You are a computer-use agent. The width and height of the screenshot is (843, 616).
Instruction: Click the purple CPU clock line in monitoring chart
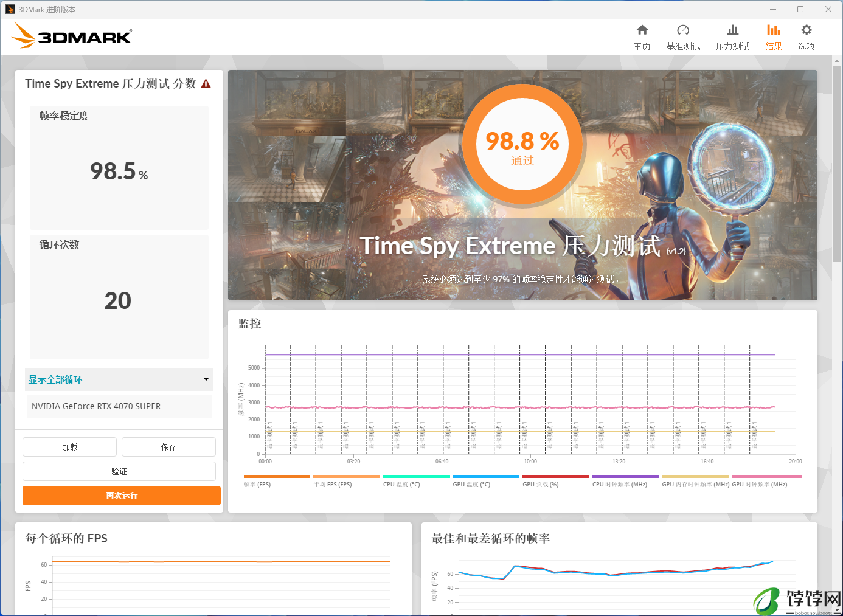coord(520,355)
